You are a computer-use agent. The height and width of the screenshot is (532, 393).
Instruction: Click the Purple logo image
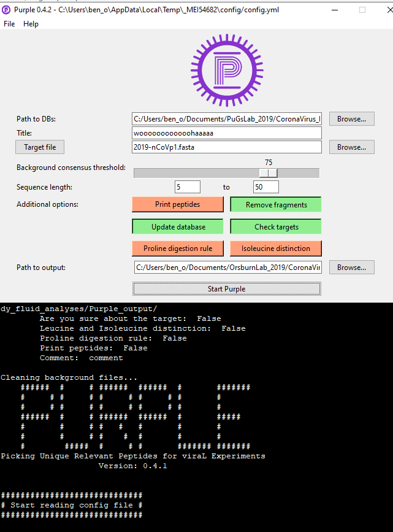[x=227, y=69]
